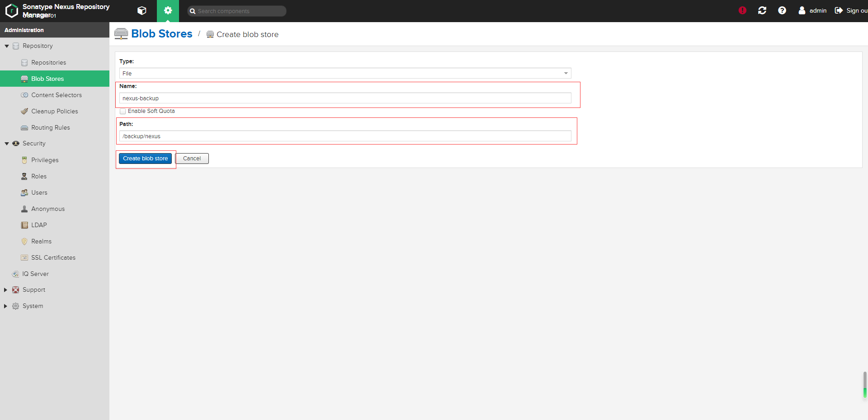Click the Path field with /backup/nexus
The image size is (868, 420).
[345, 136]
